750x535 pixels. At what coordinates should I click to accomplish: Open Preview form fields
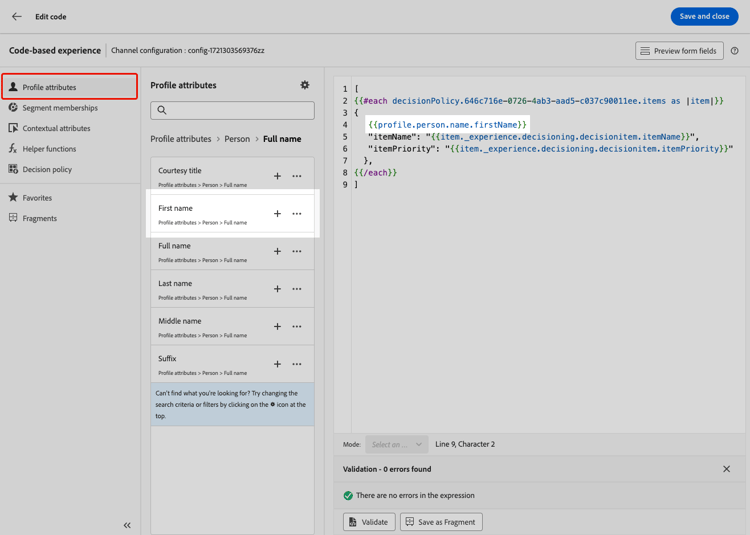[x=679, y=51]
